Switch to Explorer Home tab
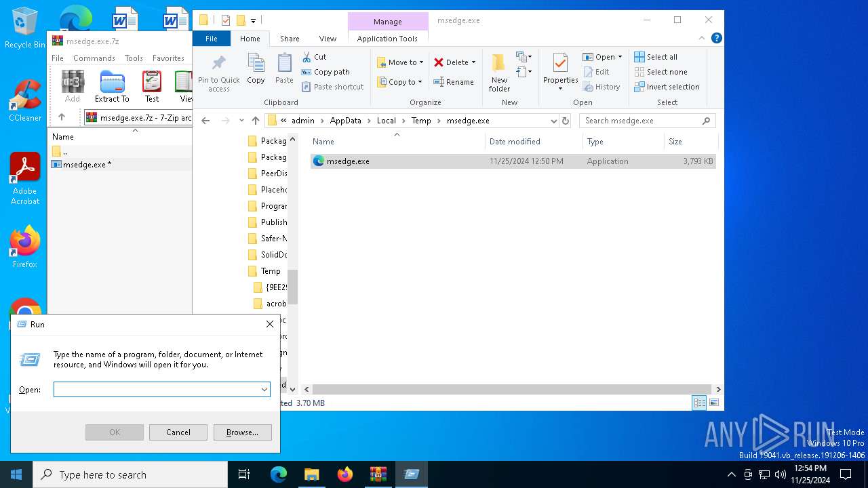Image resolution: width=868 pixels, height=488 pixels. [x=250, y=39]
